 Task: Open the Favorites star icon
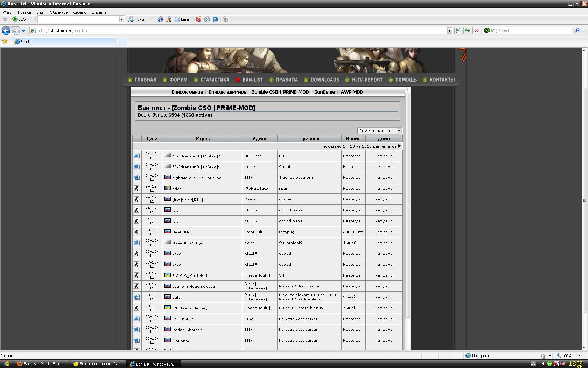5,42
